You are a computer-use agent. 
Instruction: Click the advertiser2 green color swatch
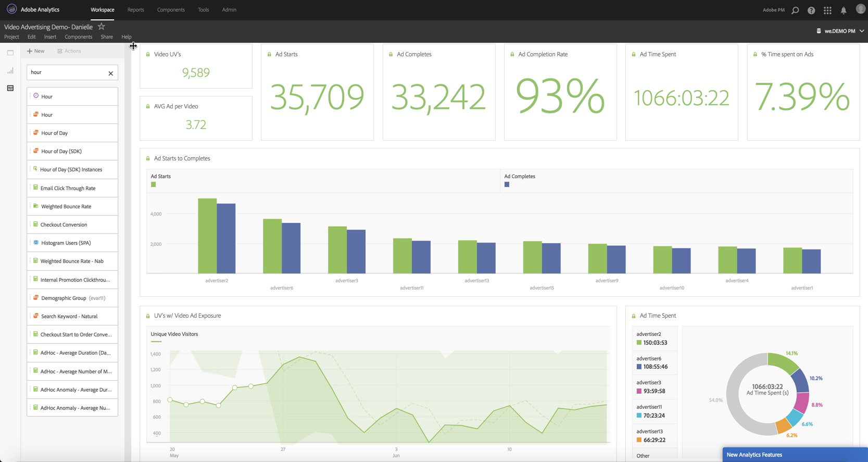tap(639, 343)
